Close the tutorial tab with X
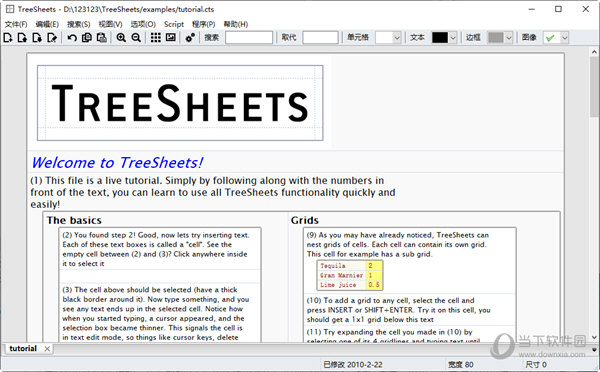 [47, 349]
